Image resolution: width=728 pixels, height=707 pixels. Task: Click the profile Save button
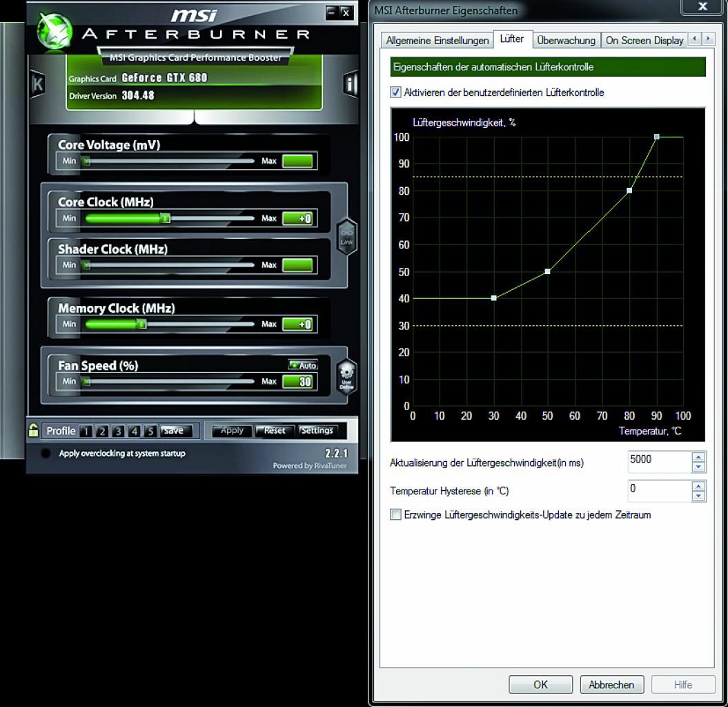pyautogui.click(x=175, y=431)
